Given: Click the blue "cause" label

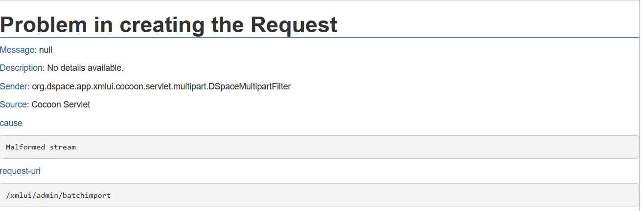Looking at the screenshot, I should (x=11, y=123).
